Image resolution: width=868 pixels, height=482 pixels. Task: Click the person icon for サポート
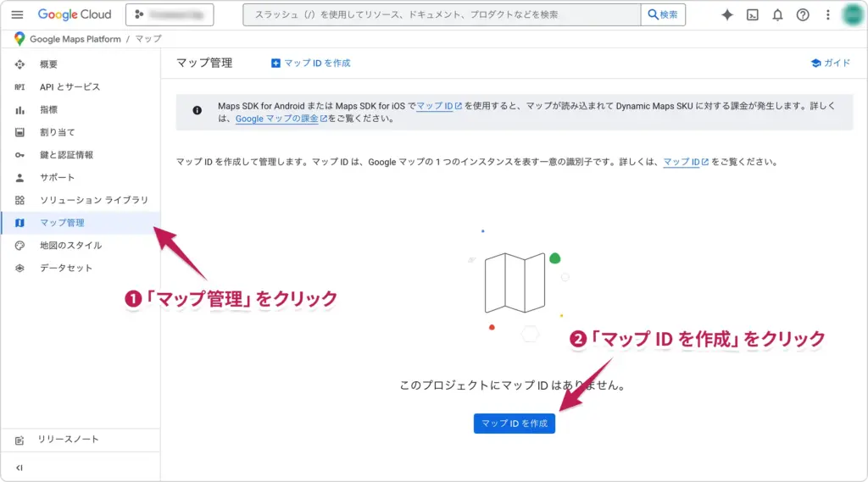(19, 178)
